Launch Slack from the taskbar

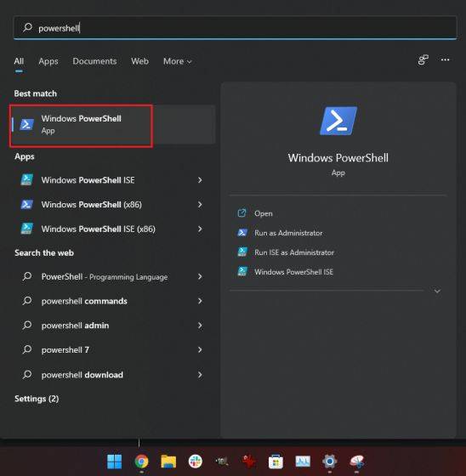(195, 462)
